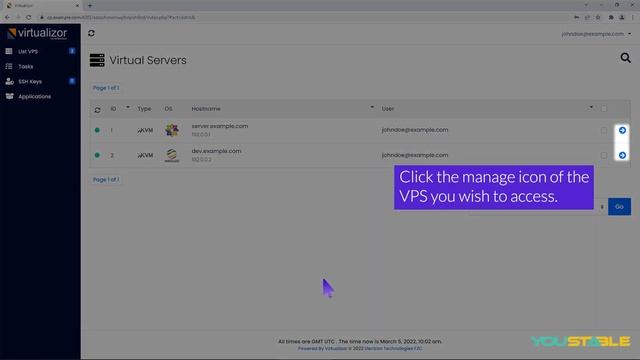Go back in browser

click(x=7, y=18)
